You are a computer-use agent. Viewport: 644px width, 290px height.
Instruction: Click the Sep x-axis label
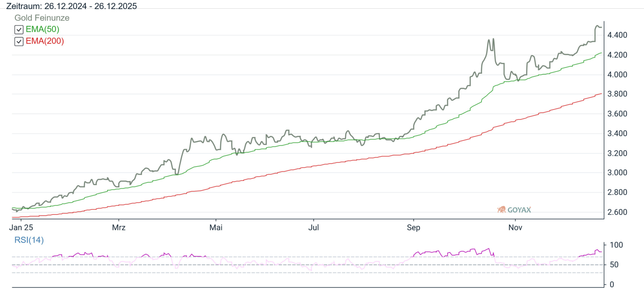click(413, 228)
